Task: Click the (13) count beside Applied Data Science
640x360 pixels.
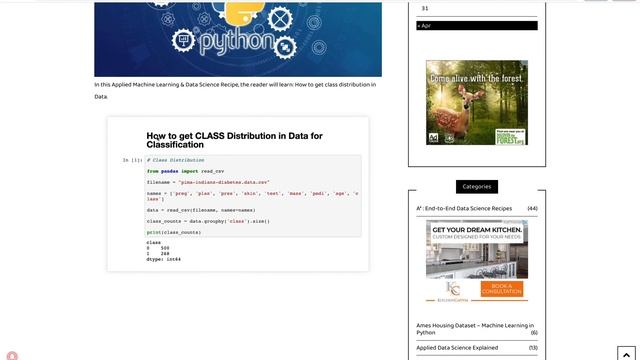Action: (x=533, y=348)
